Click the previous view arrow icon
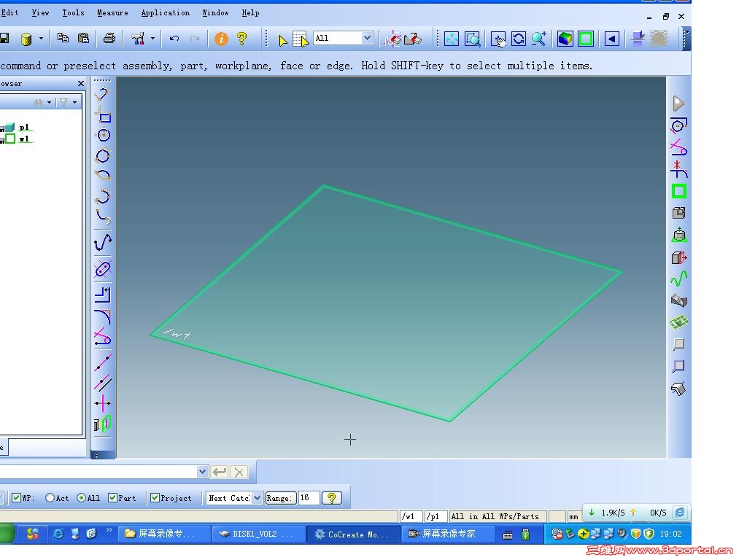 point(612,39)
